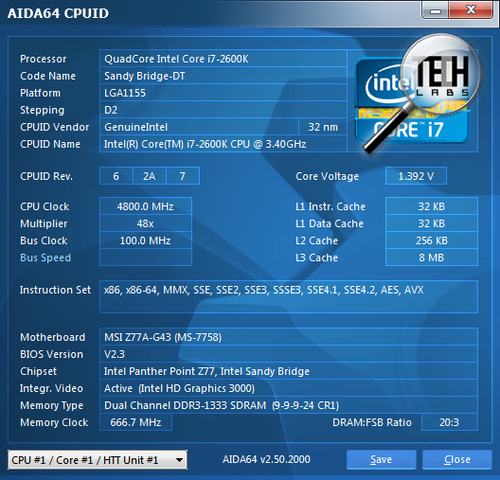Click the Motherboard label
Screen dimensions: 500x480
53,337
